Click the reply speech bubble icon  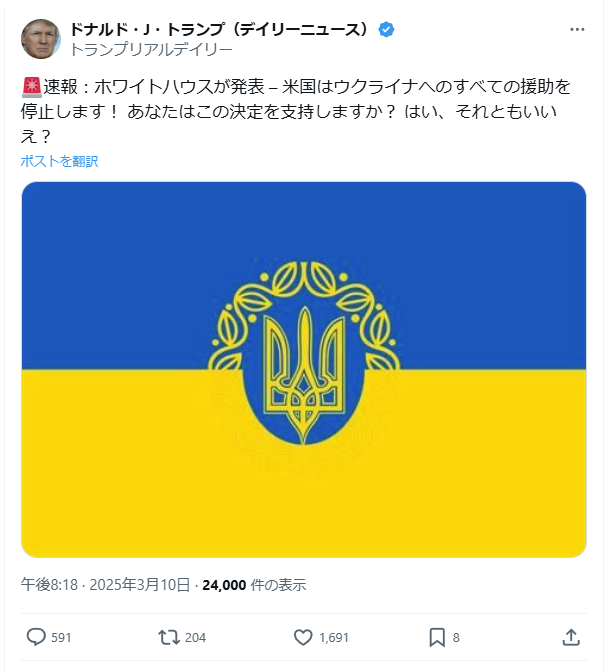(x=36, y=637)
